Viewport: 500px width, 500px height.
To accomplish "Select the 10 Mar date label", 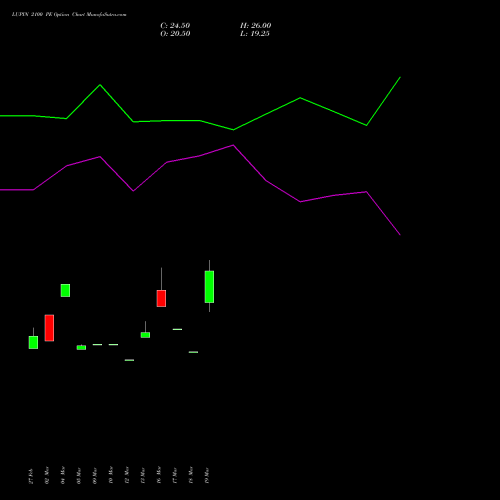I will 111,475.
